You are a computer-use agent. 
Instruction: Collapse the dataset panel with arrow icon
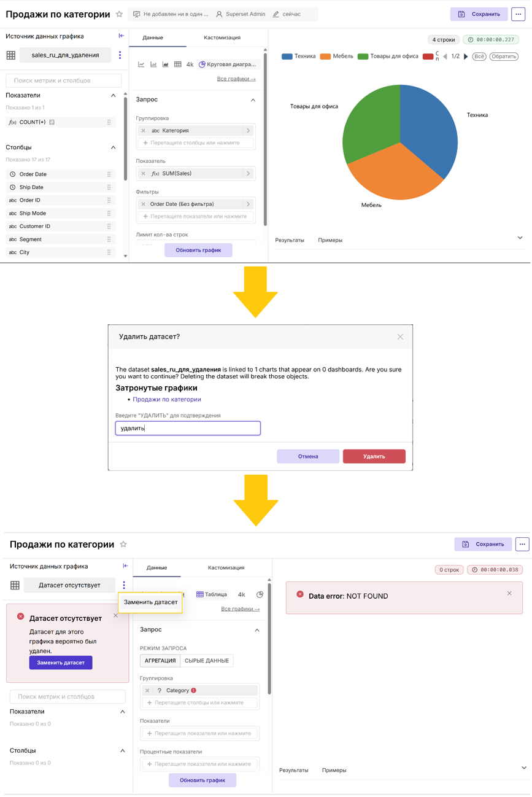point(121,36)
